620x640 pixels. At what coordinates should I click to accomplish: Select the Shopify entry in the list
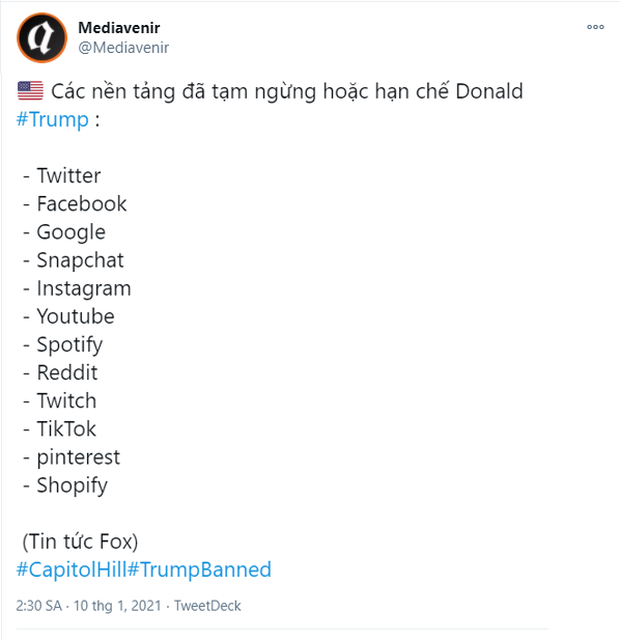71,486
